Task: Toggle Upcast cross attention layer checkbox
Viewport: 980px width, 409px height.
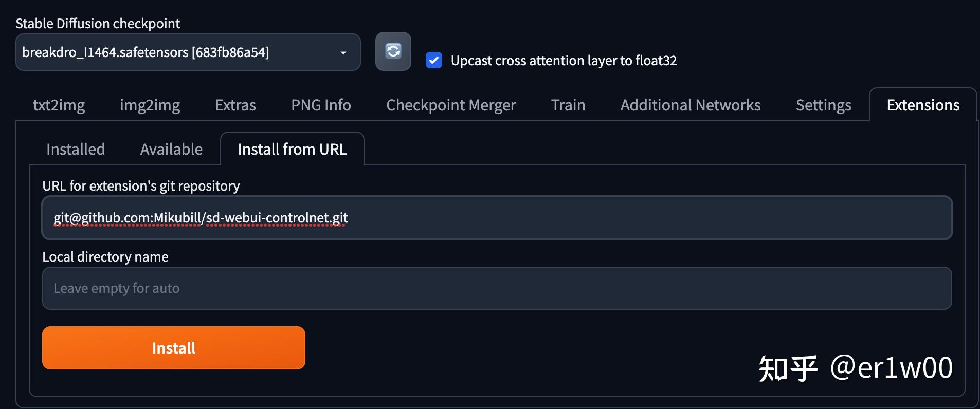Action: point(434,61)
